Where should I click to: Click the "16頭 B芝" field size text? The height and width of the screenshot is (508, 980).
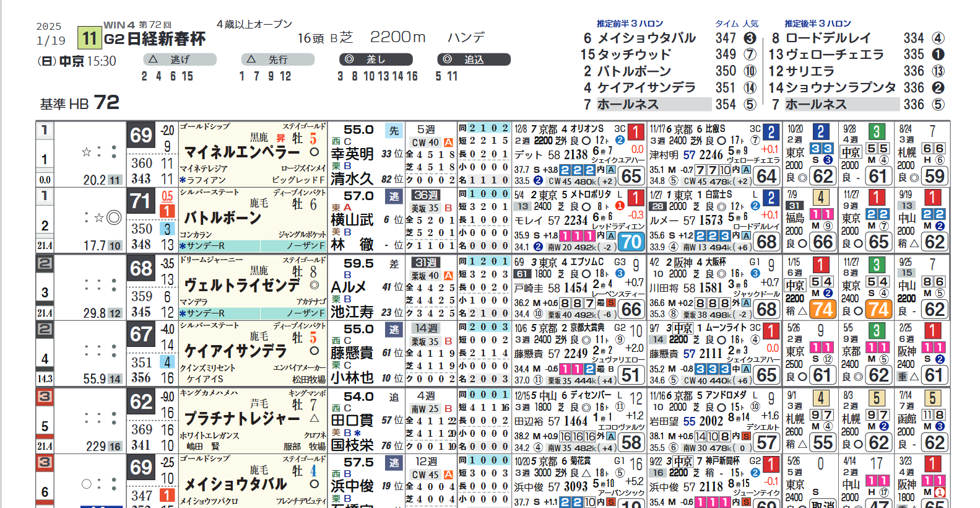(x=325, y=38)
